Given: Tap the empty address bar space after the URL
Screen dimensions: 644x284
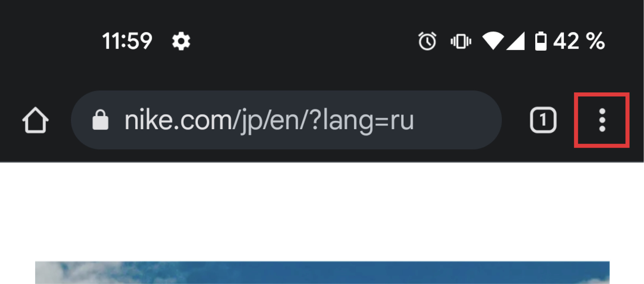Looking at the screenshot, I should point(456,120).
